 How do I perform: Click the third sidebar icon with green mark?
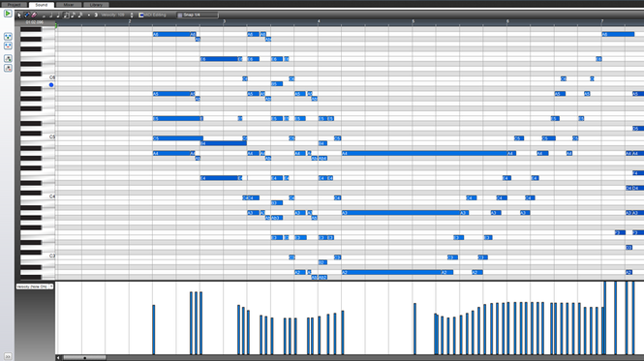8,59
